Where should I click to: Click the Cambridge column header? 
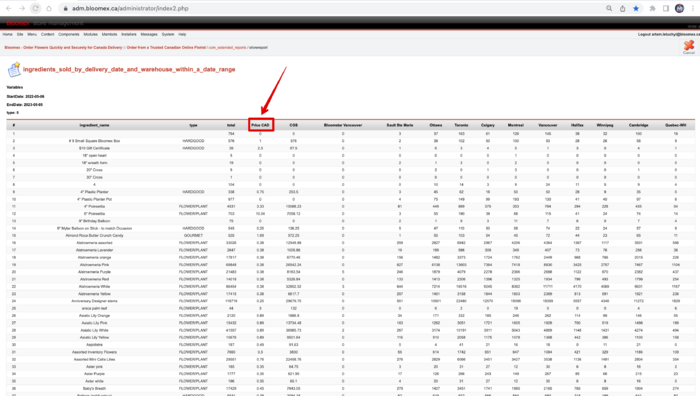click(638, 125)
